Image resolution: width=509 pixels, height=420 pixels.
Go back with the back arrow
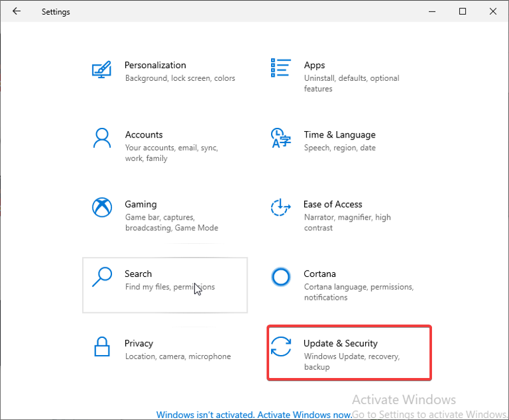[x=17, y=11]
